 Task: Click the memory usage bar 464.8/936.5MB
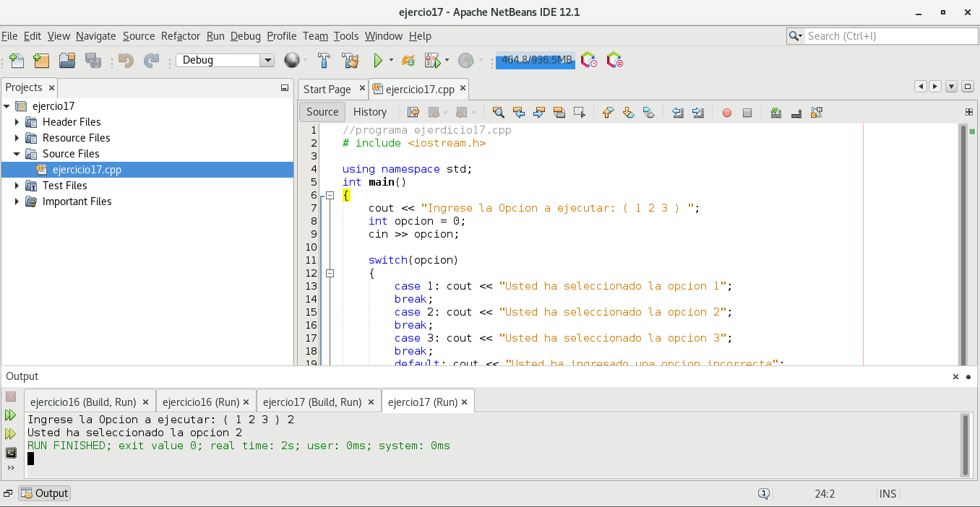536,61
